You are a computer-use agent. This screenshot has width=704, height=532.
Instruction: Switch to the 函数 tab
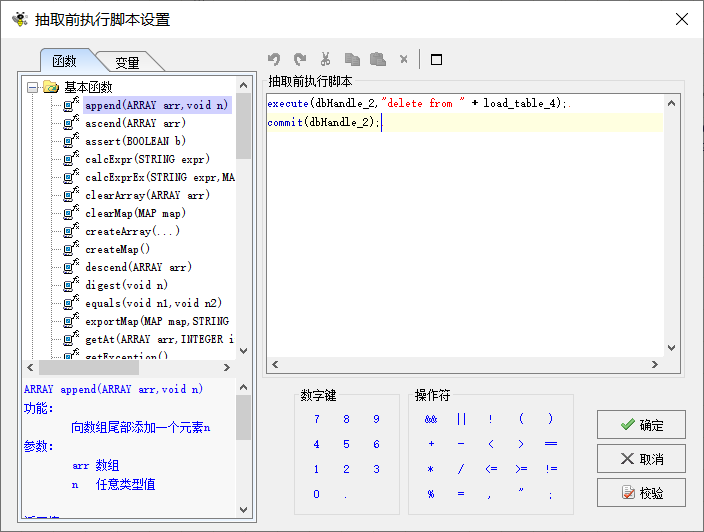pos(65,61)
